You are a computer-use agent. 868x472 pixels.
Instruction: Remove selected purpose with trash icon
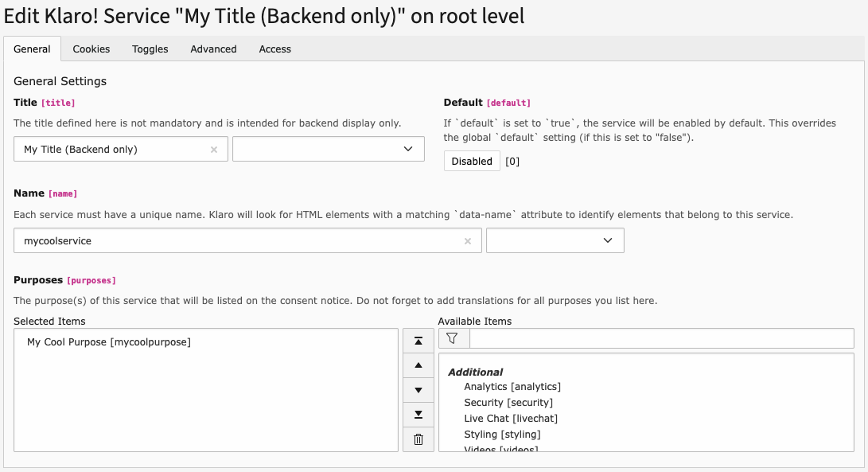(418, 439)
